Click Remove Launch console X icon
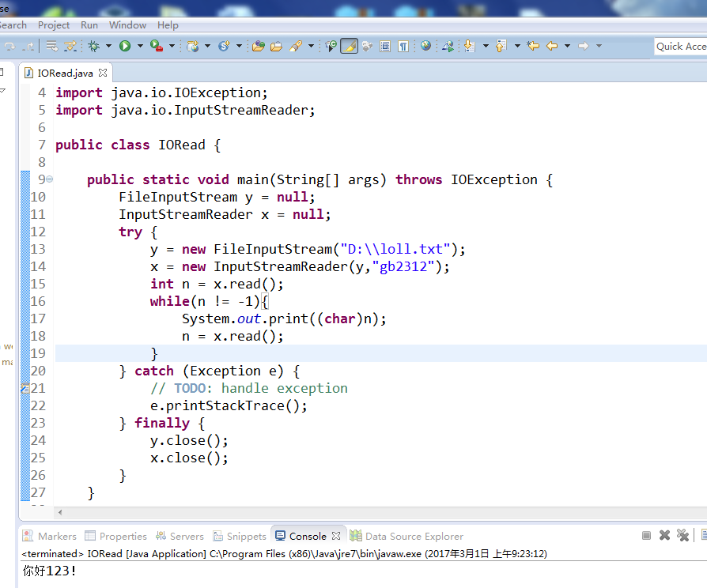This screenshot has width=707, height=588. point(664,535)
